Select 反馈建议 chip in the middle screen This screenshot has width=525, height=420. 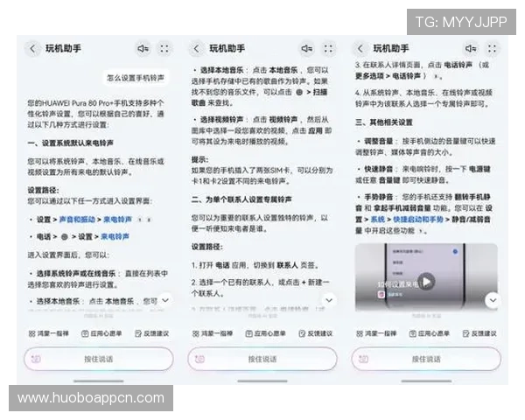(315, 333)
